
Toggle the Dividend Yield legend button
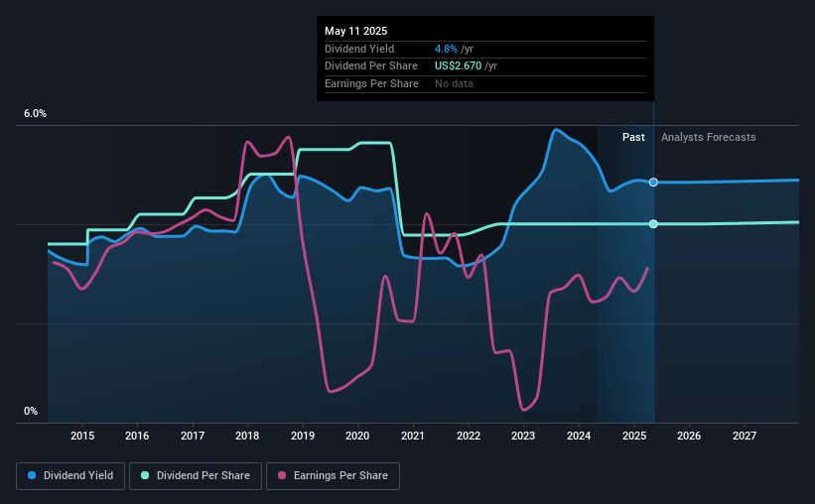coord(70,476)
